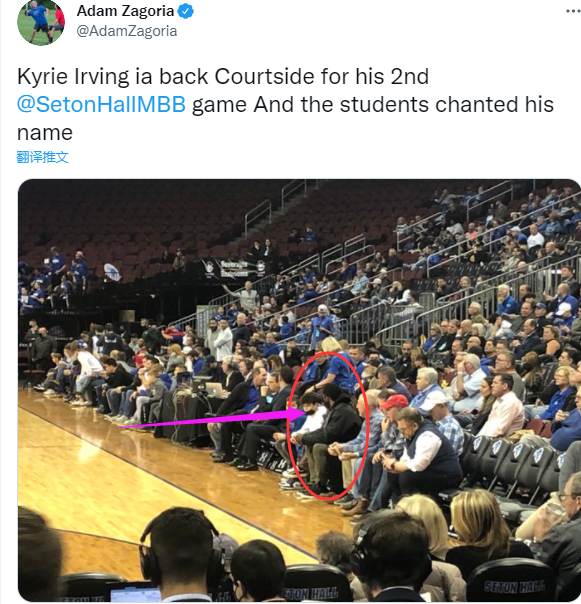Click the red oval annotation in photo
The width and height of the screenshot is (581, 604).
328,426
